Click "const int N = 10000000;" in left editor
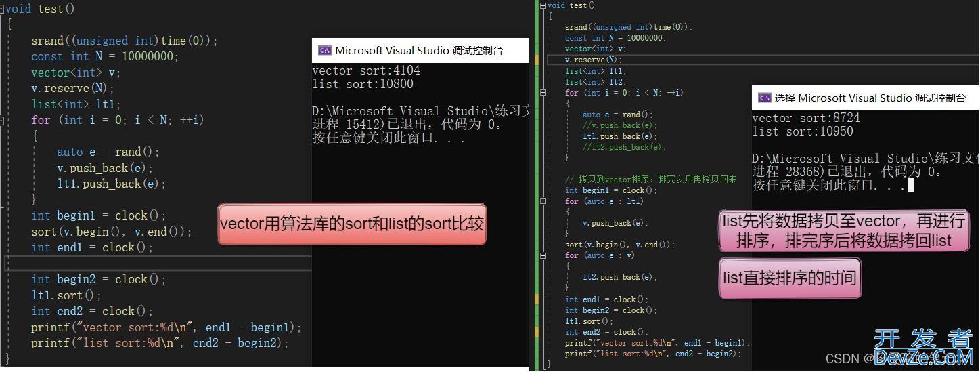 coord(105,57)
